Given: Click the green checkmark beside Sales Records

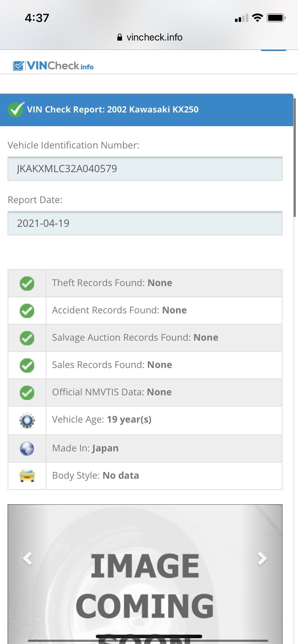Looking at the screenshot, I should coord(27,365).
